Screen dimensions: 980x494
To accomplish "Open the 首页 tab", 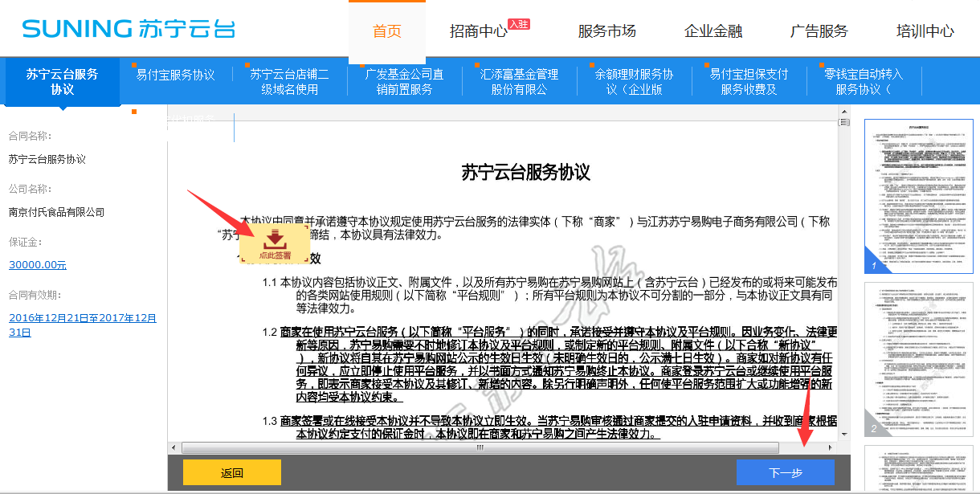I will 387,31.
